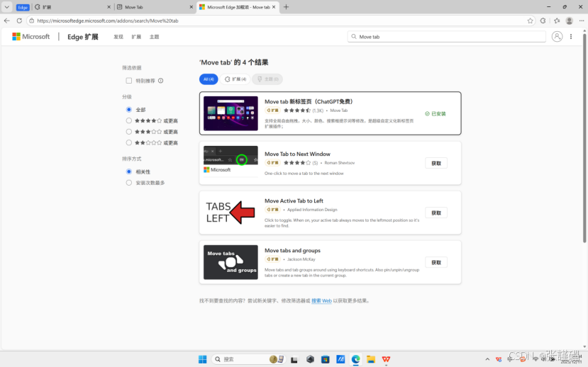Click the Move tab 新标签页 thumbnail

[x=231, y=113]
